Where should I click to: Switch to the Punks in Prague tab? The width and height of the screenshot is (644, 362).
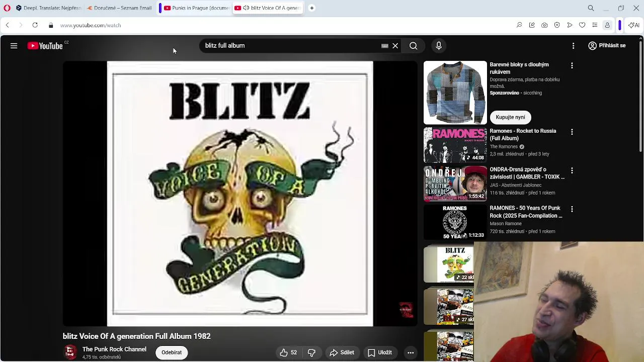[196, 8]
